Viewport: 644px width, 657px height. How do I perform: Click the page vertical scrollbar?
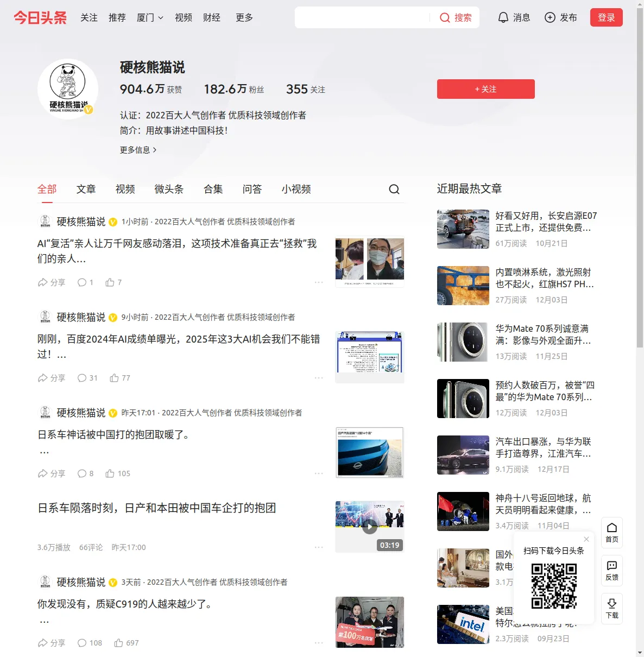[640, 178]
